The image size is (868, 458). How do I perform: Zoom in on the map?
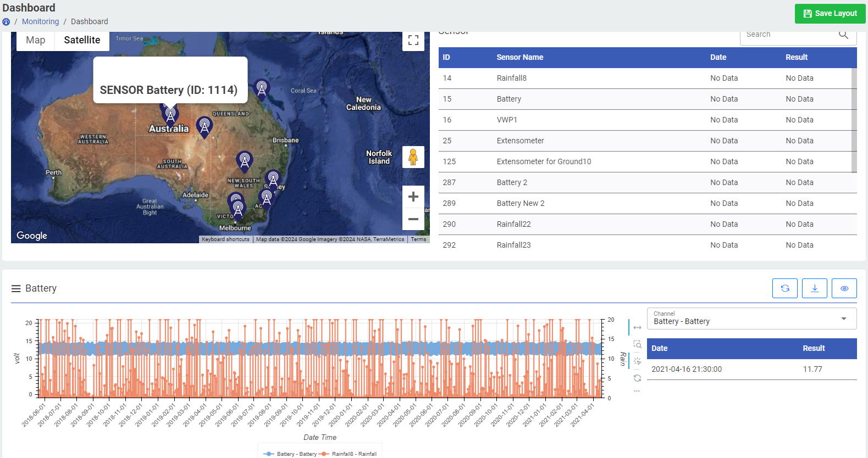tap(413, 197)
